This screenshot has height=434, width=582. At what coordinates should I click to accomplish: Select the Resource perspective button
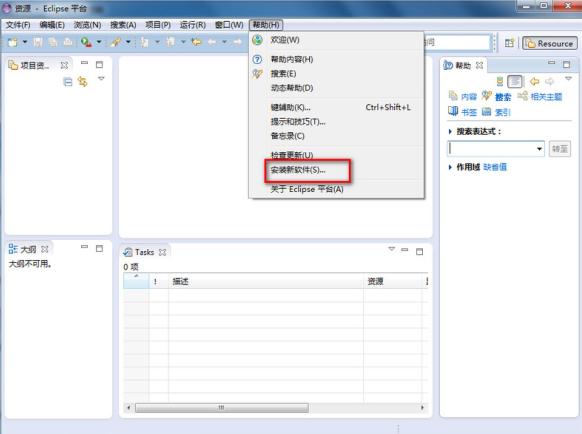[550, 43]
